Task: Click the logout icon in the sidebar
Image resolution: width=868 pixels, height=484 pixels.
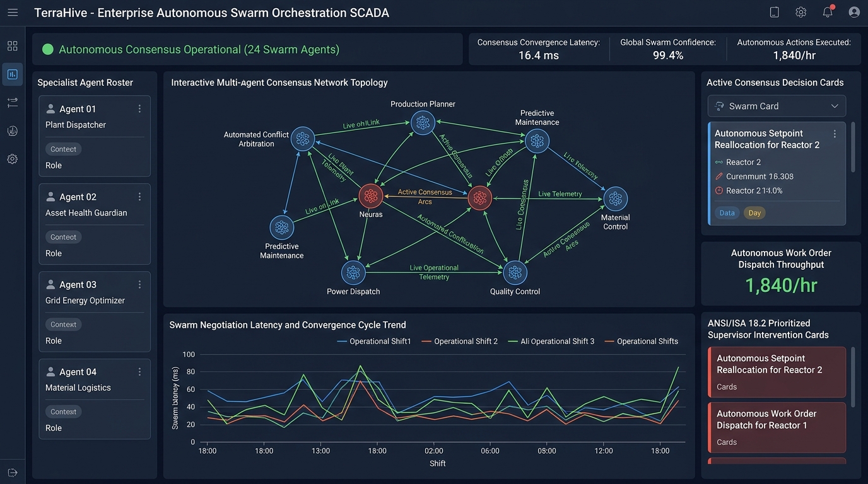Action: [x=13, y=473]
